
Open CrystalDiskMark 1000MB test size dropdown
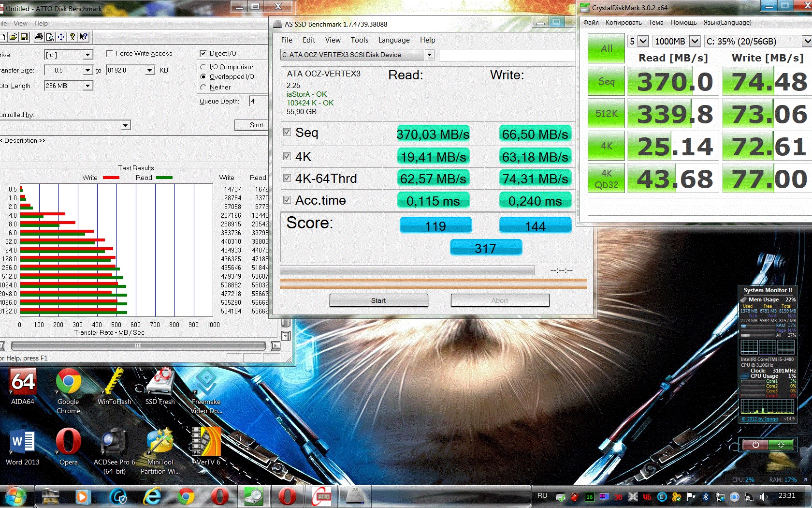tap(677, 42)
